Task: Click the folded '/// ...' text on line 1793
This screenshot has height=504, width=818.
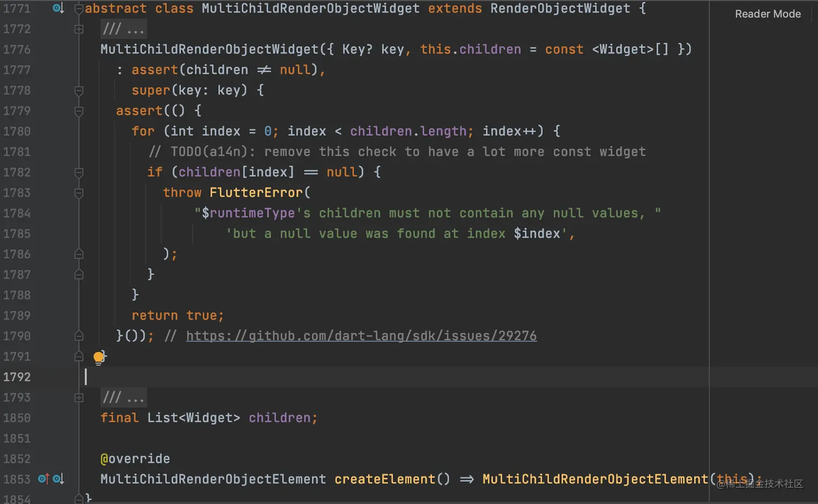Action: 123,397
